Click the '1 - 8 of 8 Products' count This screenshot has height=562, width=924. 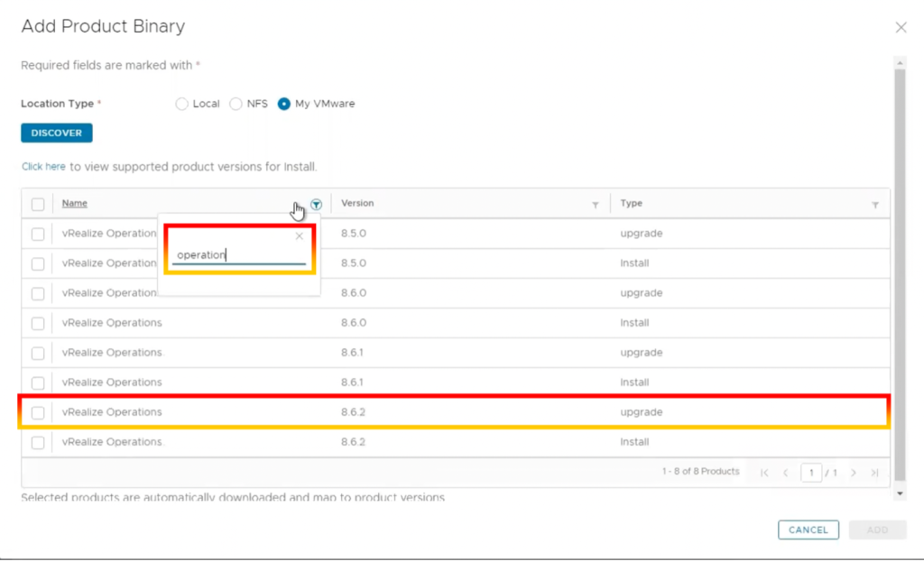(700, 471)
